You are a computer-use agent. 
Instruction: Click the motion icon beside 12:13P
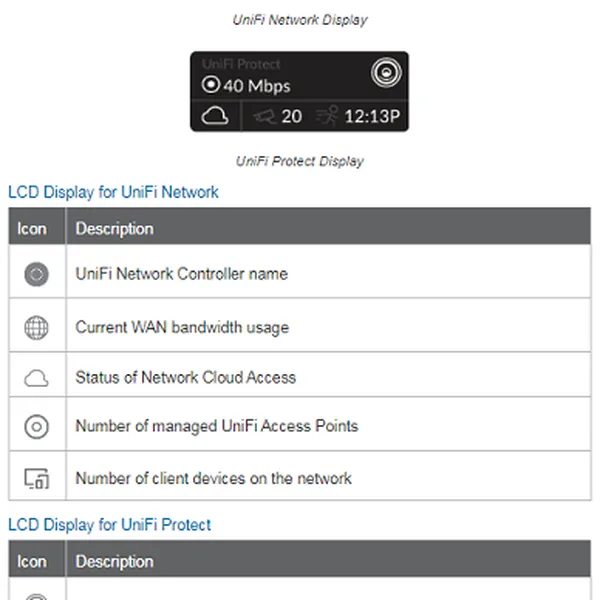[x=327, y=116]
